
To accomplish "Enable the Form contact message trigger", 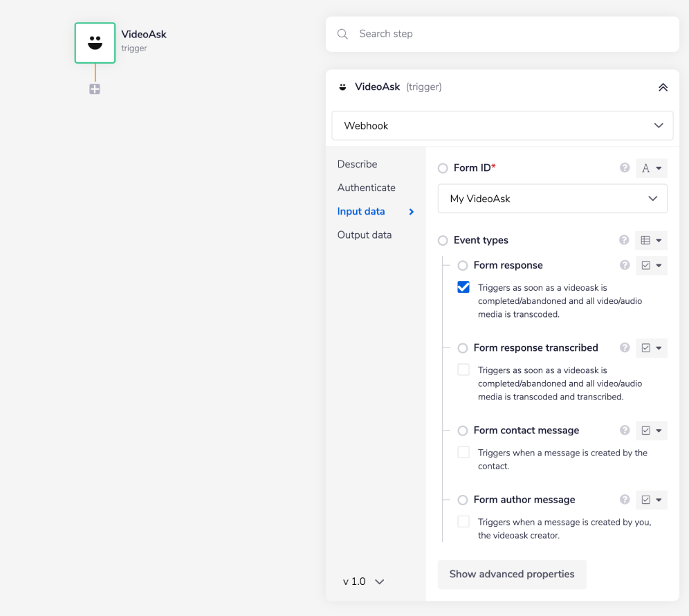I will (463, 452).
